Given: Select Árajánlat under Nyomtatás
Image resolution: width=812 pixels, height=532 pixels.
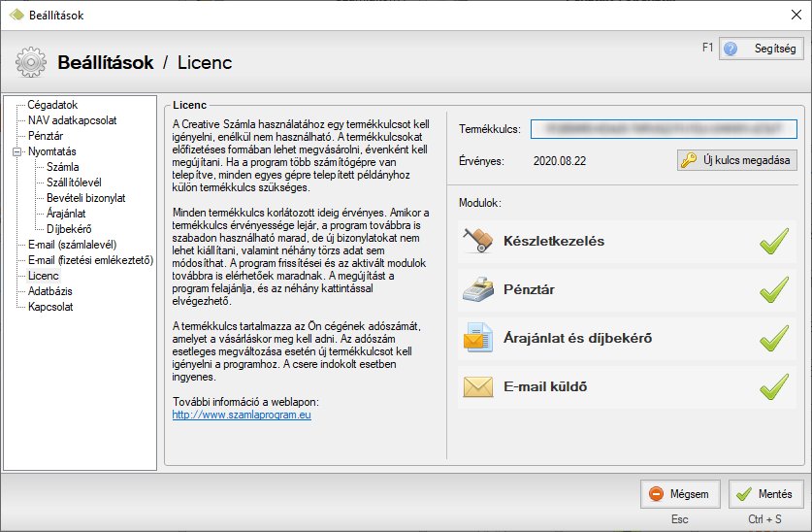Looking at the screenshot, I should point(66,214).
